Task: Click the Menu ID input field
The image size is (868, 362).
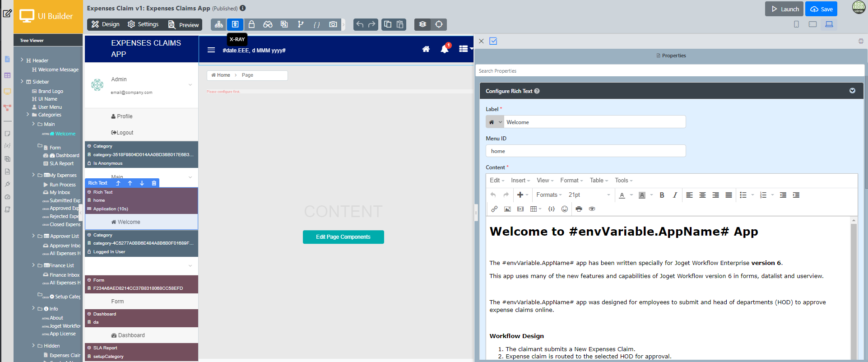Action: tap(585, 151)
